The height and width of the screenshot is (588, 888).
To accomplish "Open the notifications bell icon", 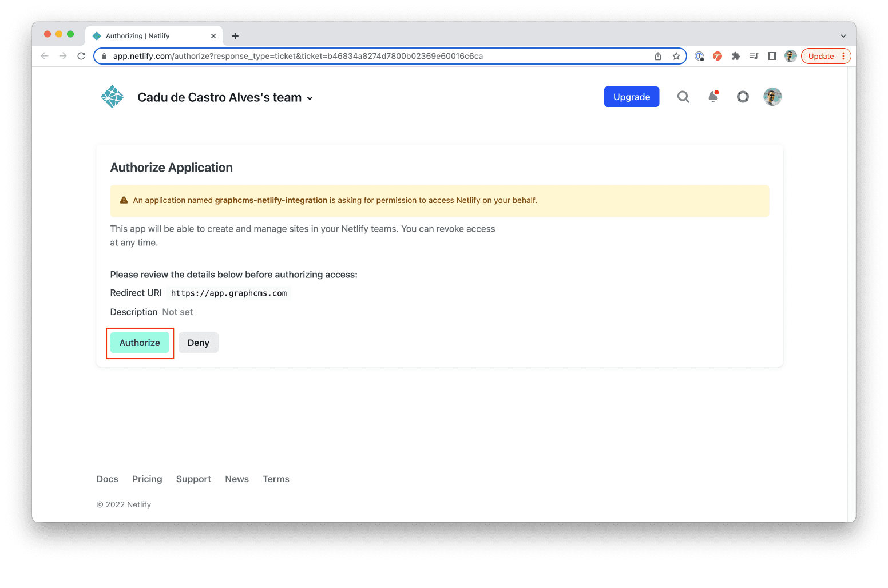I will (x=713, y=97).
